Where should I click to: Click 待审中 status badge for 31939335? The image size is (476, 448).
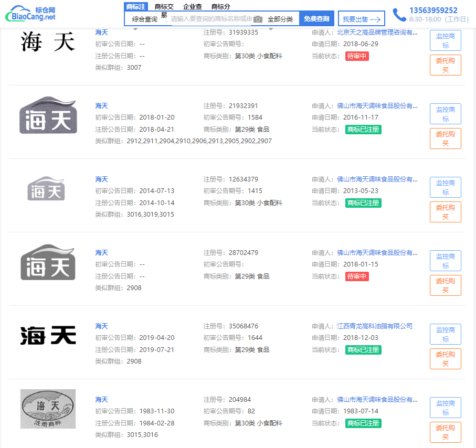click(x=357, y=56)
